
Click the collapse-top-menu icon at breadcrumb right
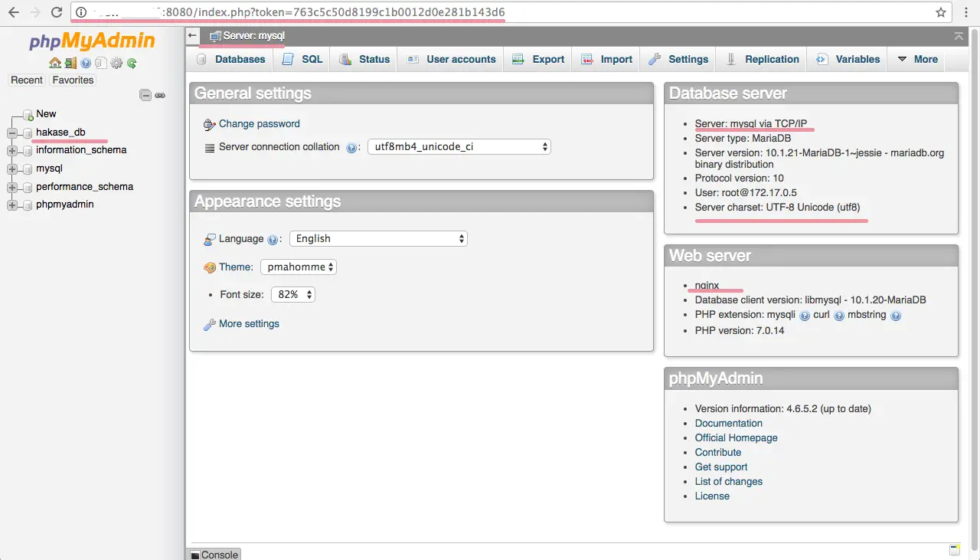click(x=959, y=36)
